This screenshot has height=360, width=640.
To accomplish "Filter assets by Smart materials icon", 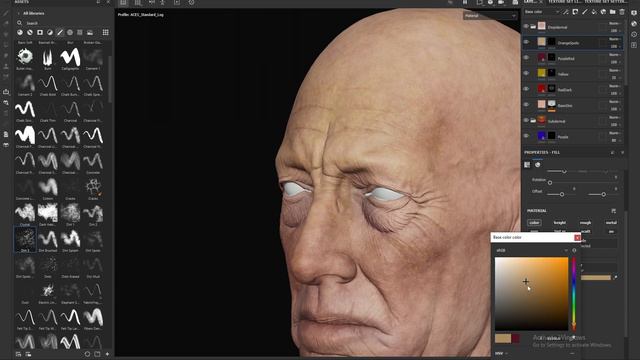I will 30,32.
